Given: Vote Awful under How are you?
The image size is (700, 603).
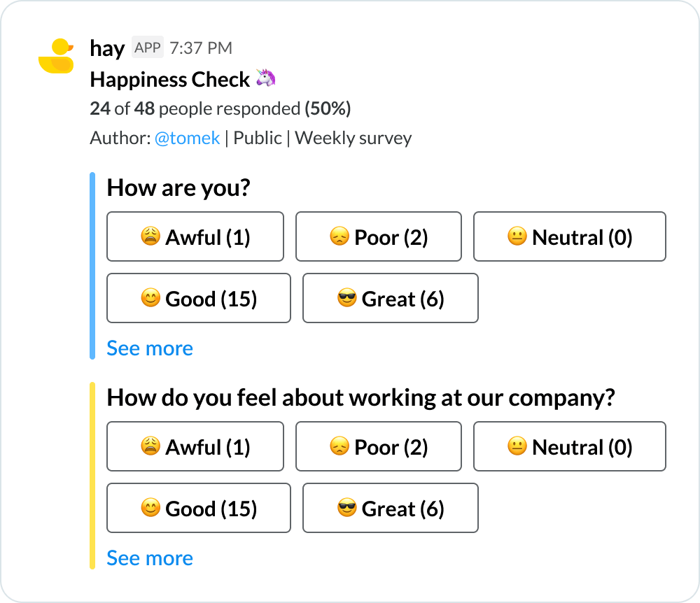Looking at the screenshot, I should click(x=195, y=236).
